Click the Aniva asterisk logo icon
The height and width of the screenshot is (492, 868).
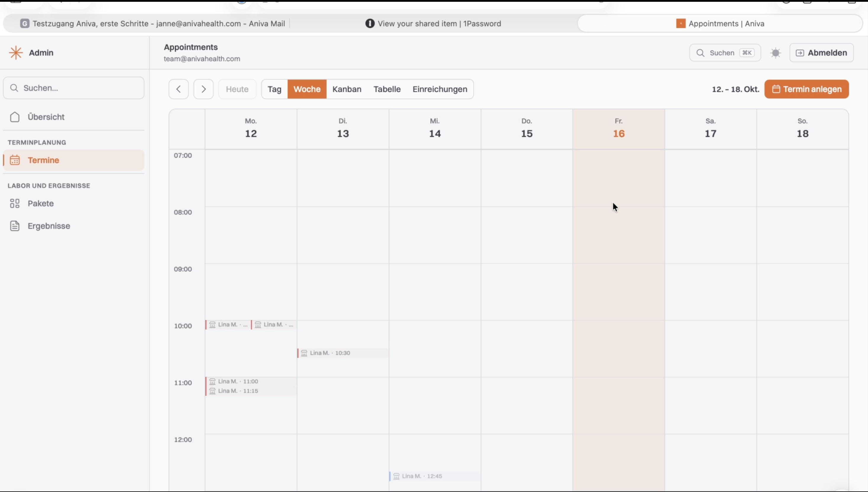pos(15,53)
